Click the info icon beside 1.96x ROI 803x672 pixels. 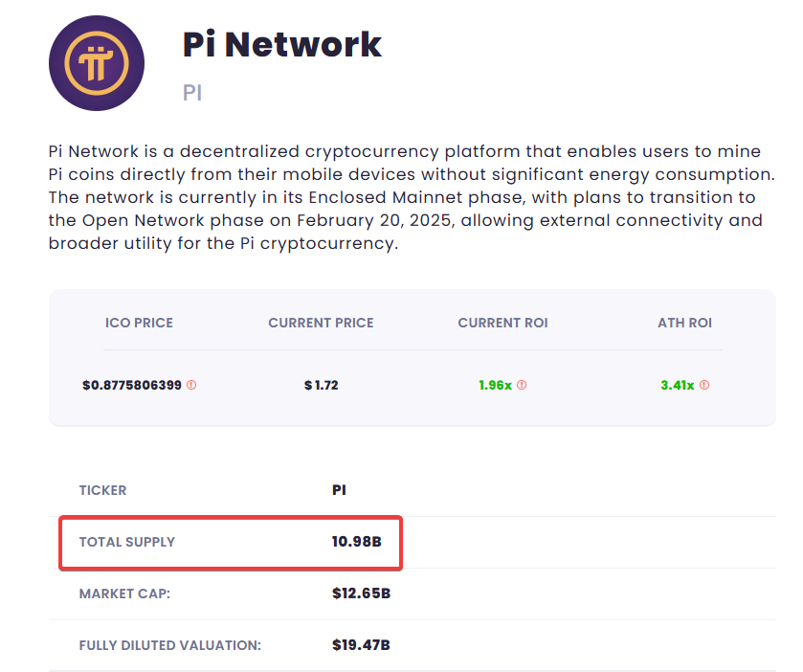point(522,385)
